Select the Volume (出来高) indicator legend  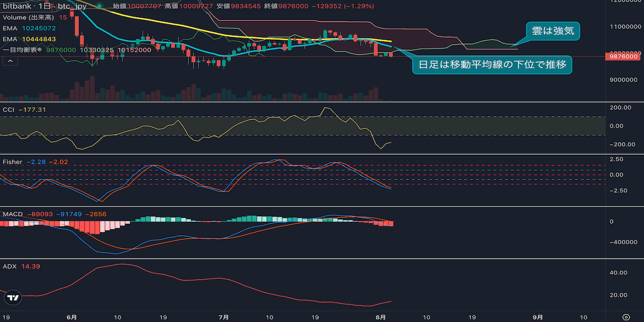(35, 17)
